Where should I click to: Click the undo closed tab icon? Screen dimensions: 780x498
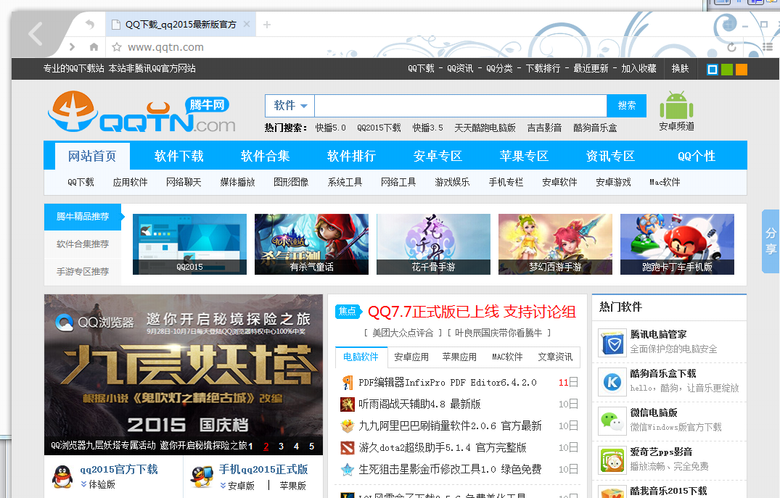[90, 24]
